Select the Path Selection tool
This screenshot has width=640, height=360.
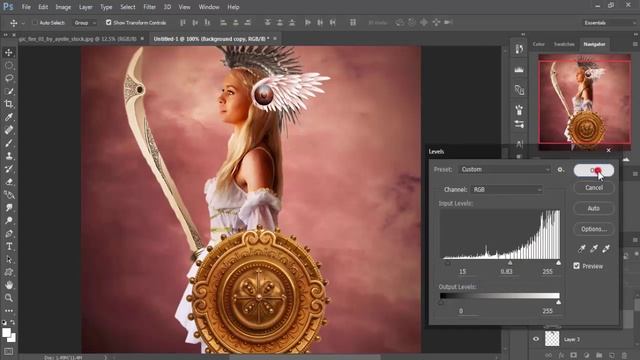pos(9,260)
